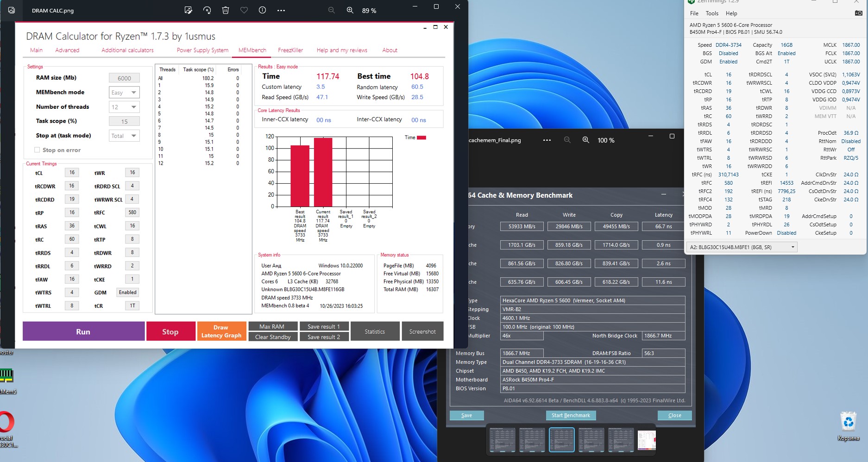
Task: Rotate the DRAM CALC image
Action: click(x=207, y=10)
